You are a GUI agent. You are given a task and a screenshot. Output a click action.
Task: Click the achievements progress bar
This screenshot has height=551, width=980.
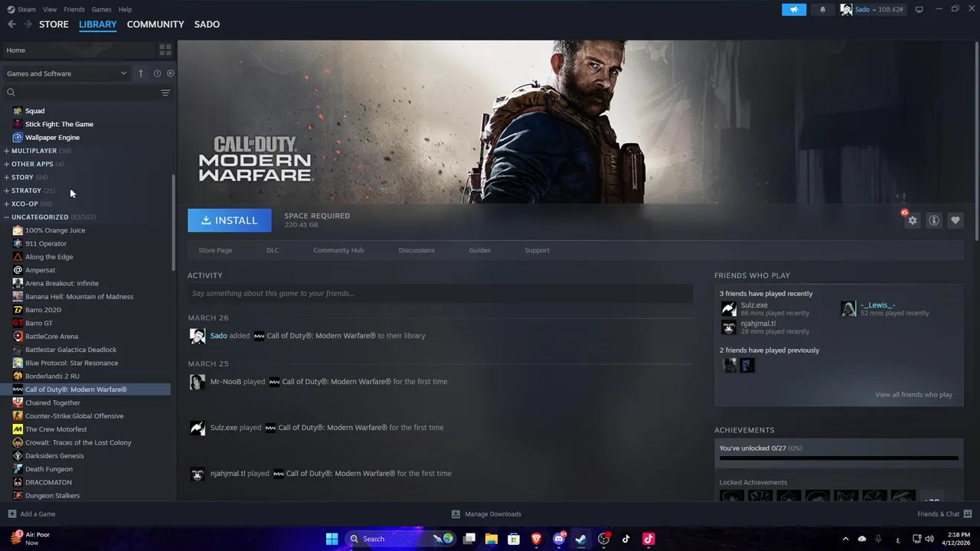point(838,458)
